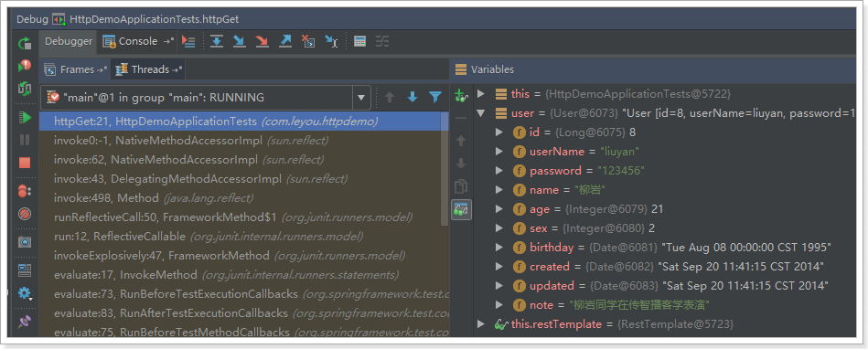Image resolution: width=868 pixels, height=349 pixels.
Task: Click the red Stop button
Action: tap(25, 163)
